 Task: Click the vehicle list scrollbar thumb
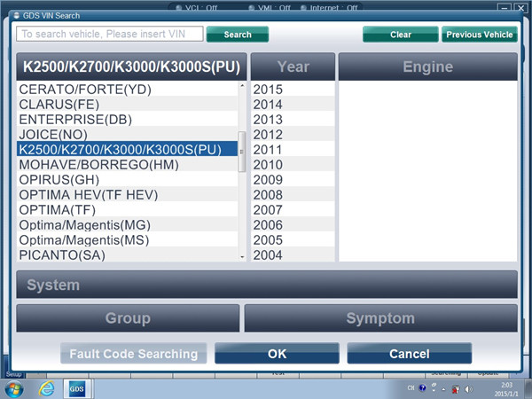click(242, 152)
